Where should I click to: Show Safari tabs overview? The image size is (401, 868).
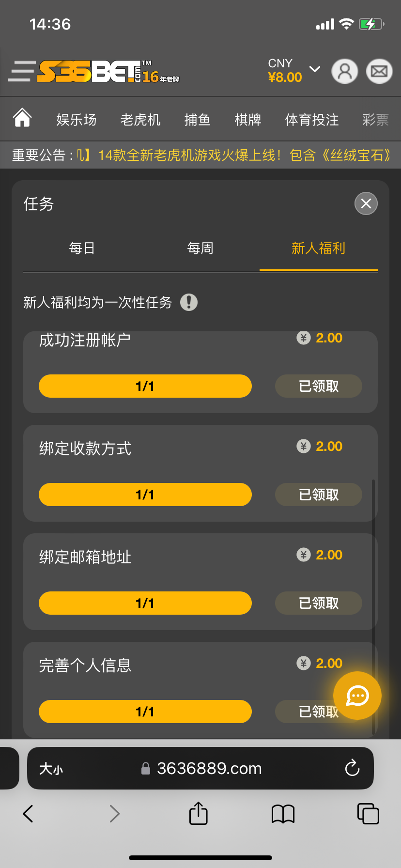click(x=368, y=814)
